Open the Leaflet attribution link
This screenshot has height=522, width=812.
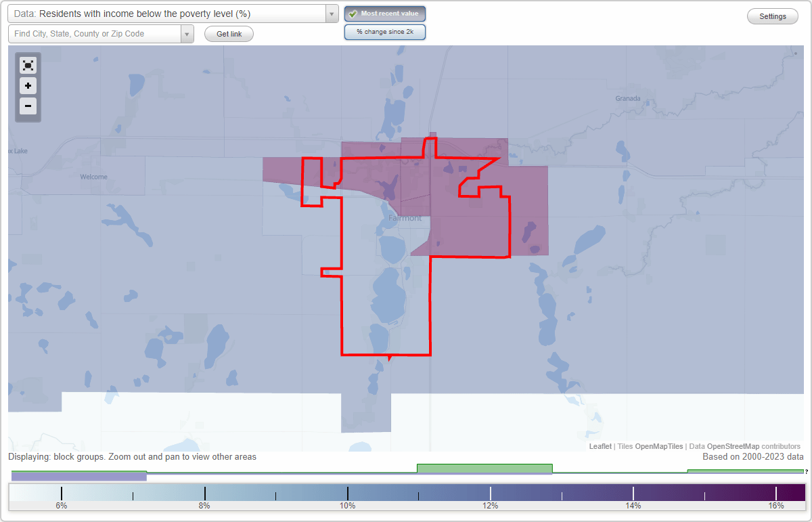[599, 446]
